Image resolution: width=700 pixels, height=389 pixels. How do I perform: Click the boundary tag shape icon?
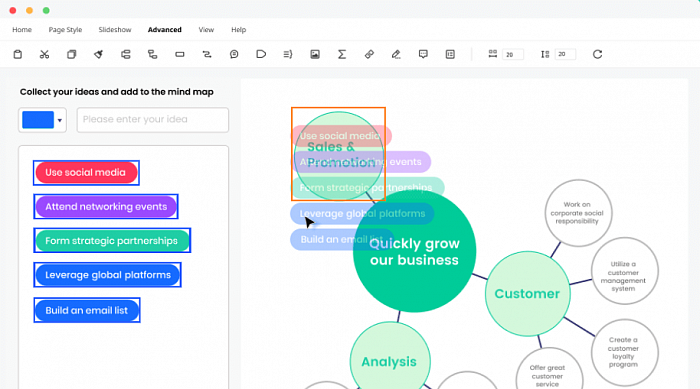point(261,54)
